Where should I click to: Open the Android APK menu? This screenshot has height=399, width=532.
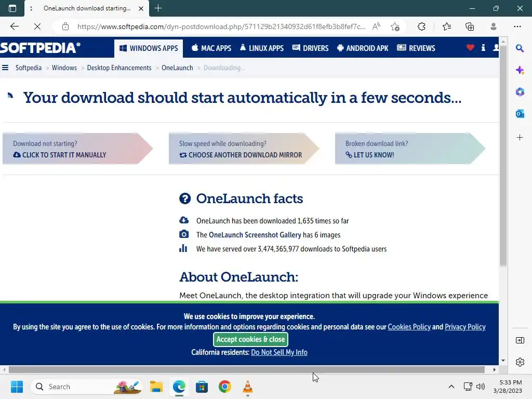pos(363,48)
